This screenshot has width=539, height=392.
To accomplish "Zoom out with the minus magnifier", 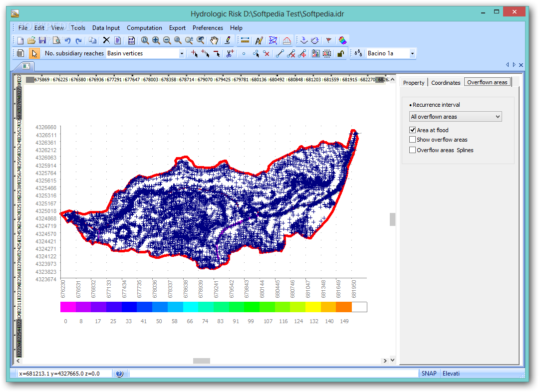I will [167, 40].
